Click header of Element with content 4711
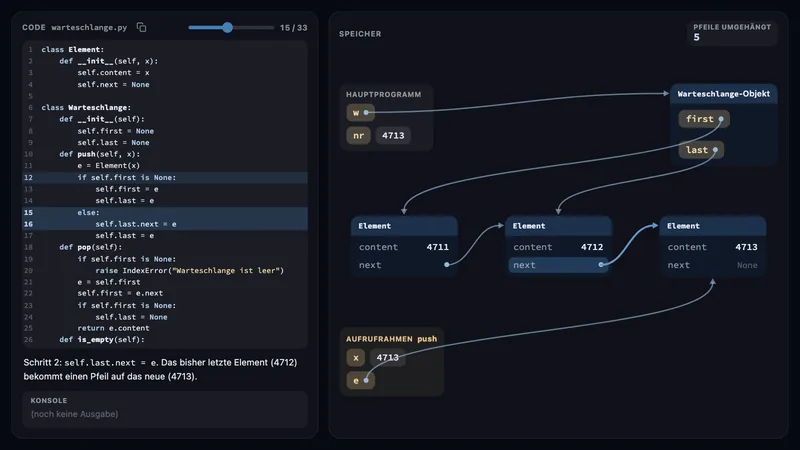Image resolution: width=800 pixels, height=450 pixels. pos(404,226)
